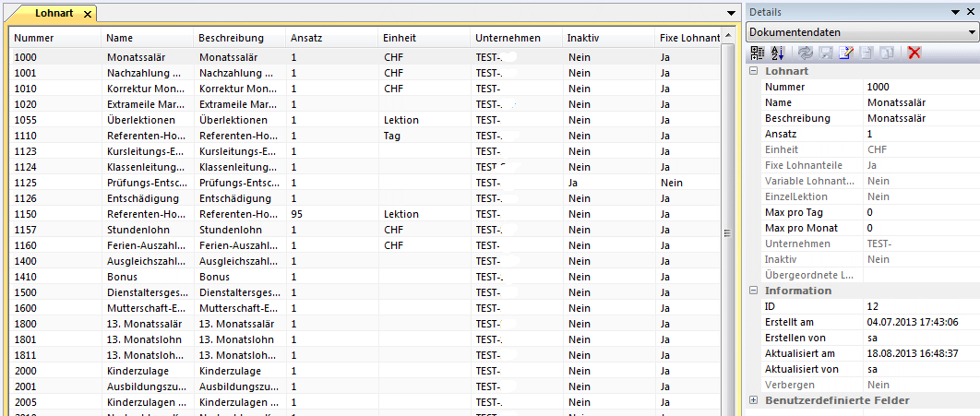The height and width of the screenshot is (416, 980).
Task: Click the Save disk icon
Action: tap(826, 53)
